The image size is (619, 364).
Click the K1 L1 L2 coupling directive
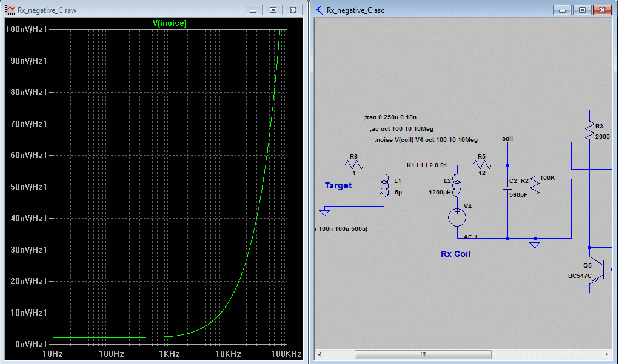(x=427, y=165)
